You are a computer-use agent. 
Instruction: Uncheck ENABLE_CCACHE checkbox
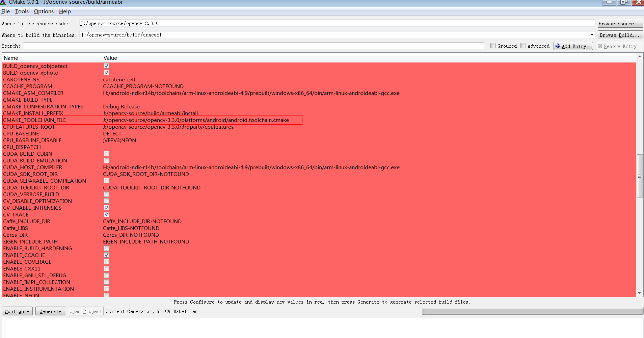point(107,255)
